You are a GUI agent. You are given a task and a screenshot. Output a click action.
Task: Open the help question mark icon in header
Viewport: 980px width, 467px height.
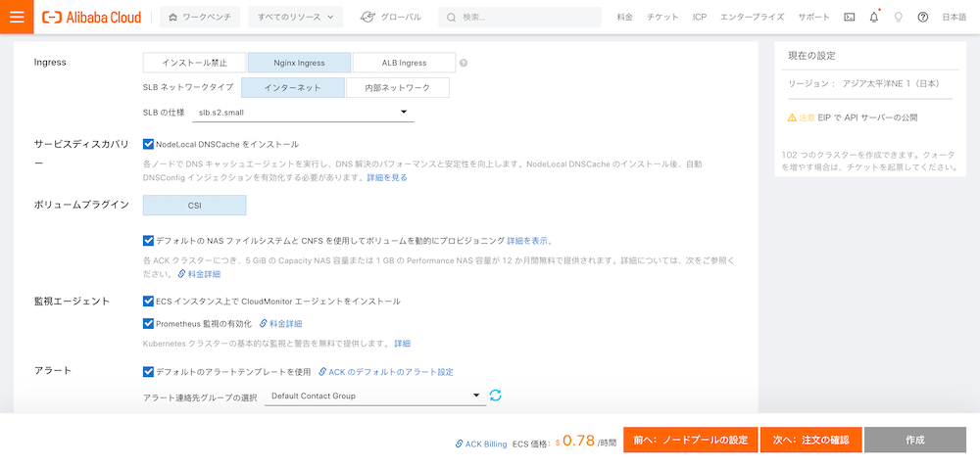click(922, 17)
